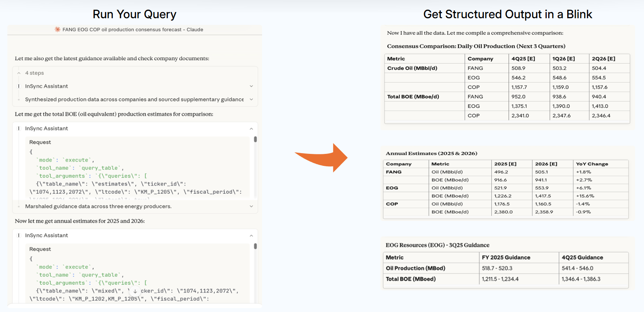Expand 'Marshaled guidance data across three energy producers'
Screen dimensions: 644x312
[x=251, y=207]
